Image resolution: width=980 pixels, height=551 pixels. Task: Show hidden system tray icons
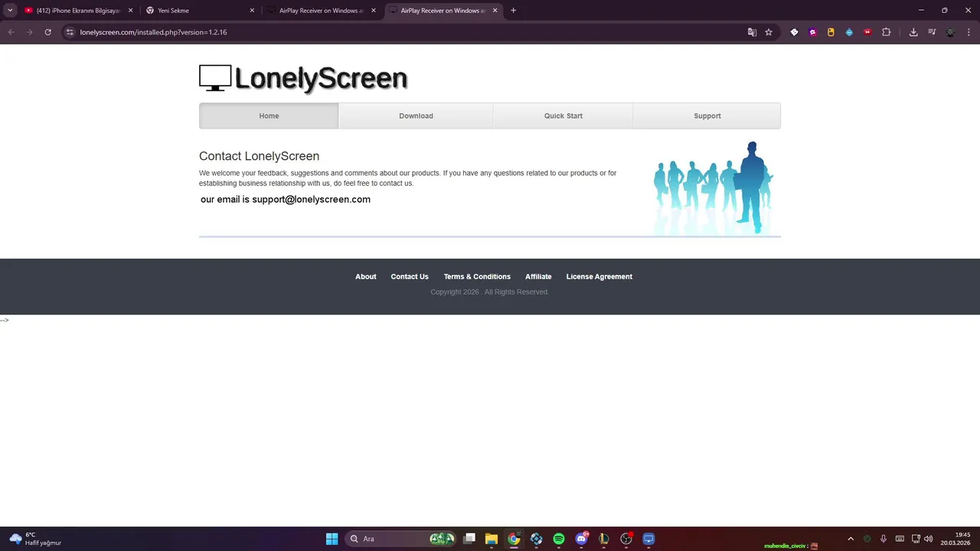point(850,539)
